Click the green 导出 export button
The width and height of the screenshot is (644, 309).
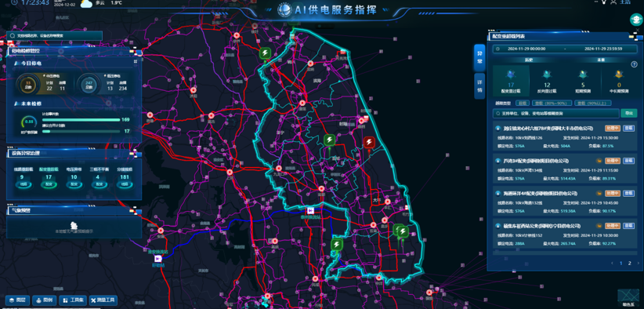click(x=628, y=114)
